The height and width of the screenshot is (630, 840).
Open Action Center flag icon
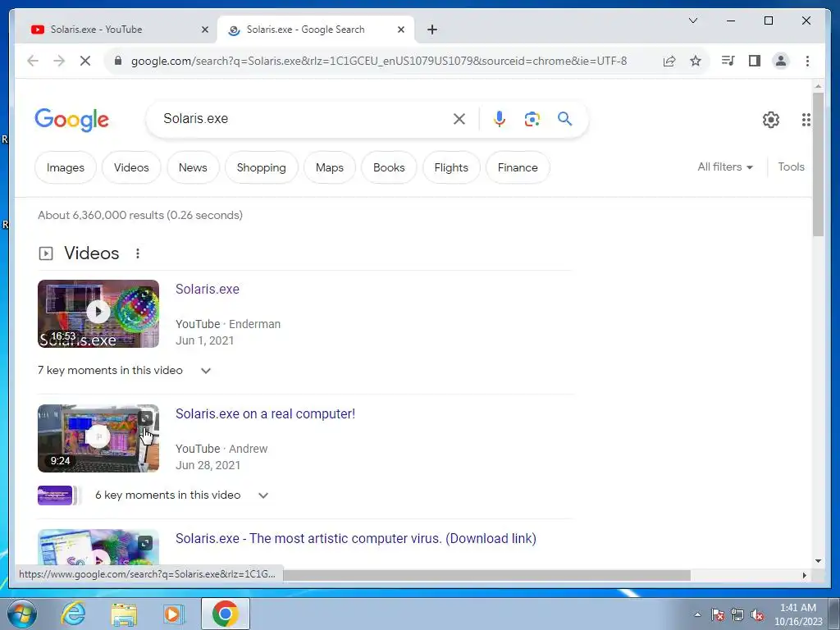[718, 614]
